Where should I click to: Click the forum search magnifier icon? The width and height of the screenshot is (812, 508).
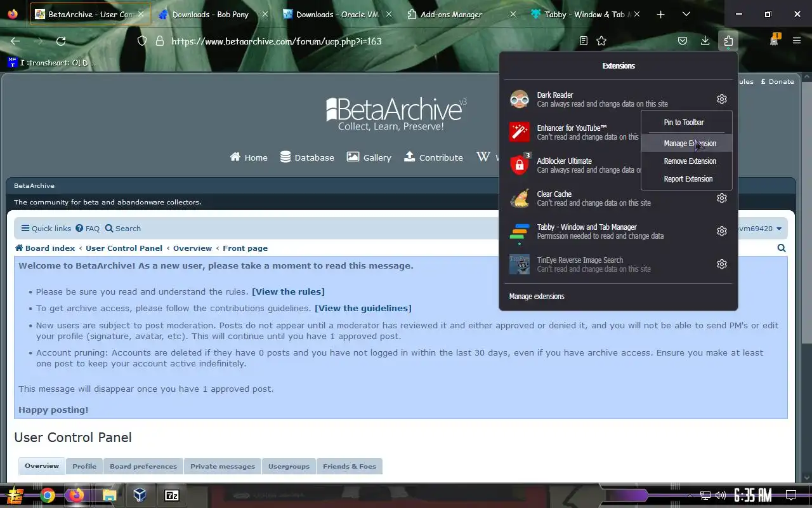[x=782, y=248]
